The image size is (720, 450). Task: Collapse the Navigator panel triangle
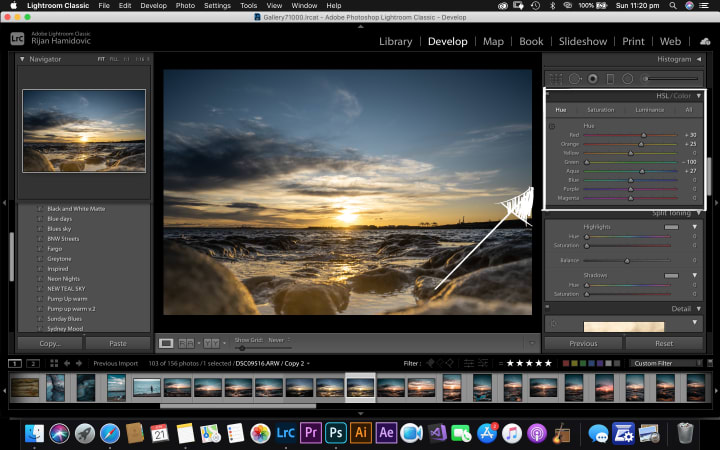pyautogui.click(x=22, y=59)
